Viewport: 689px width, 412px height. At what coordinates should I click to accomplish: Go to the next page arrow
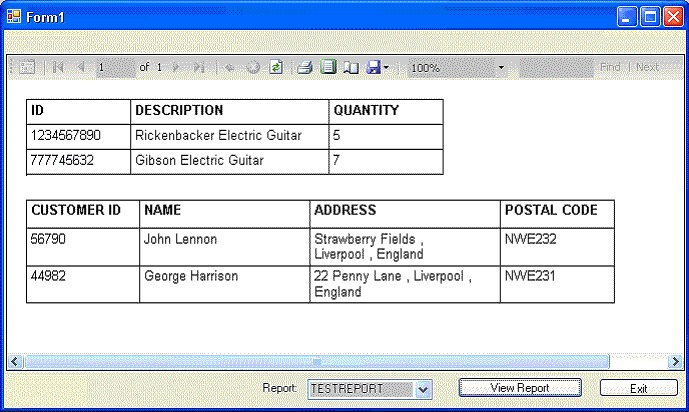point(176,67)
